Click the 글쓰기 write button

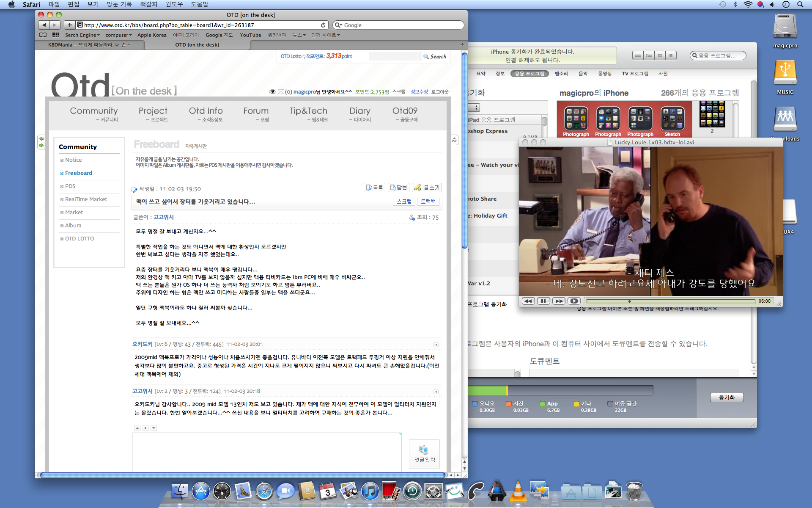coord(427,188)
